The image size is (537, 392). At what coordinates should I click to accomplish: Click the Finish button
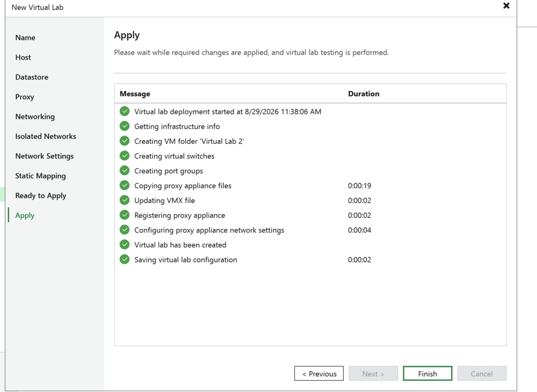[x=427, y=374]
